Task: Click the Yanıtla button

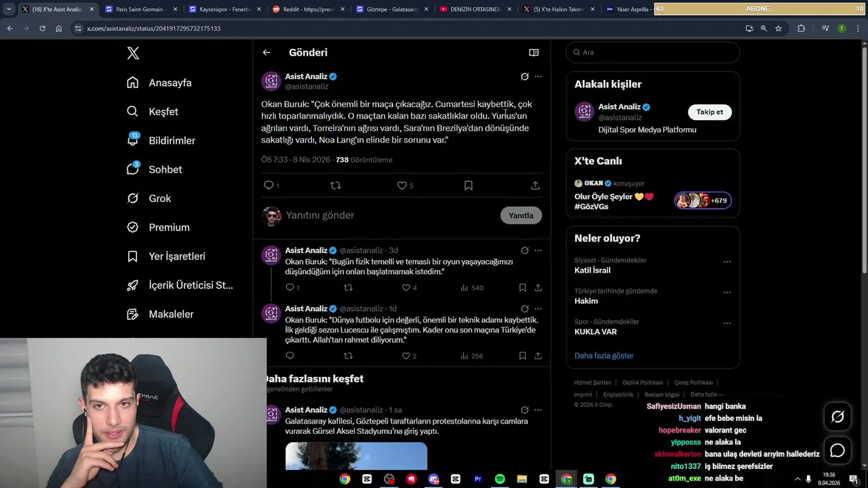Action: click(x=521, y=216)
